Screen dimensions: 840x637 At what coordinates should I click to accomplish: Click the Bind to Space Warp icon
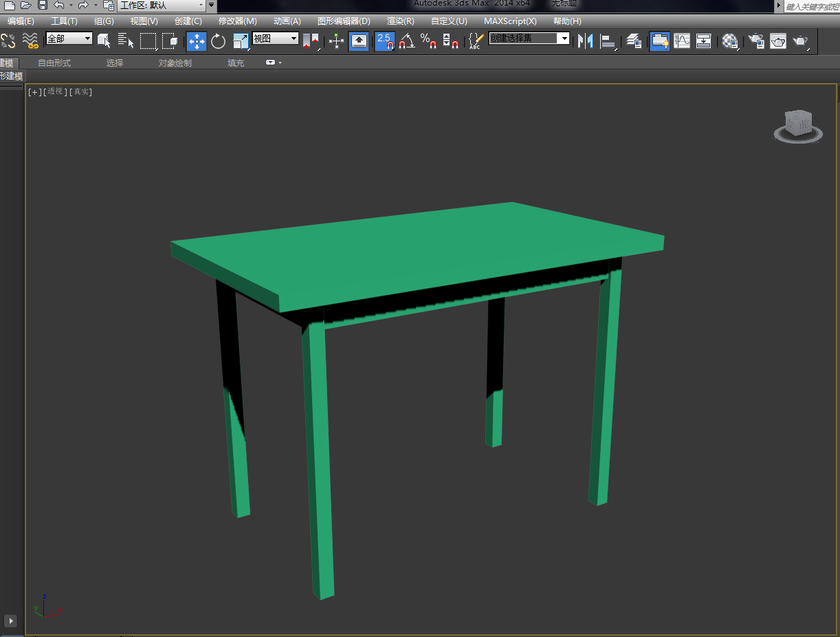(x=30, y=41)
